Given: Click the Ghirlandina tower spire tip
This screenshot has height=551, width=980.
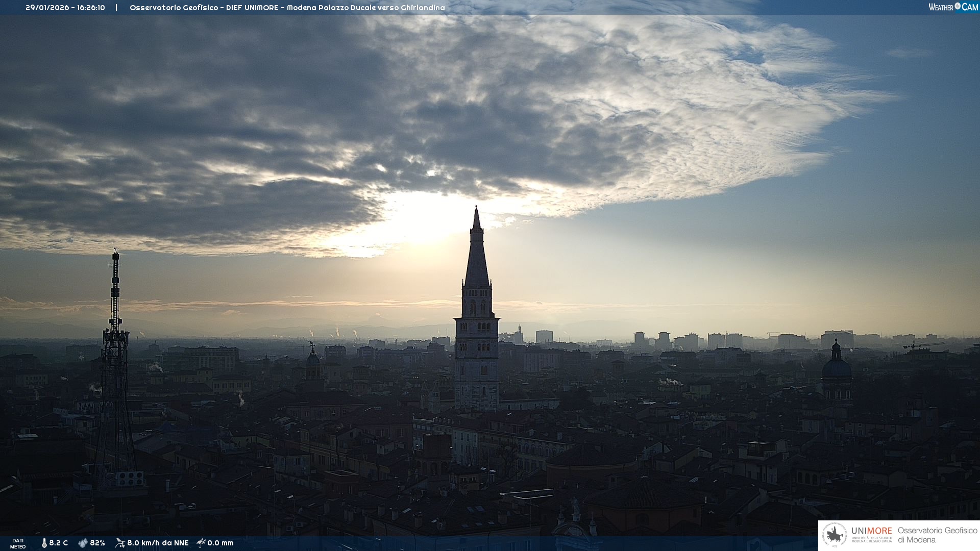Looking at the screenshot, I should click(476, 208).
